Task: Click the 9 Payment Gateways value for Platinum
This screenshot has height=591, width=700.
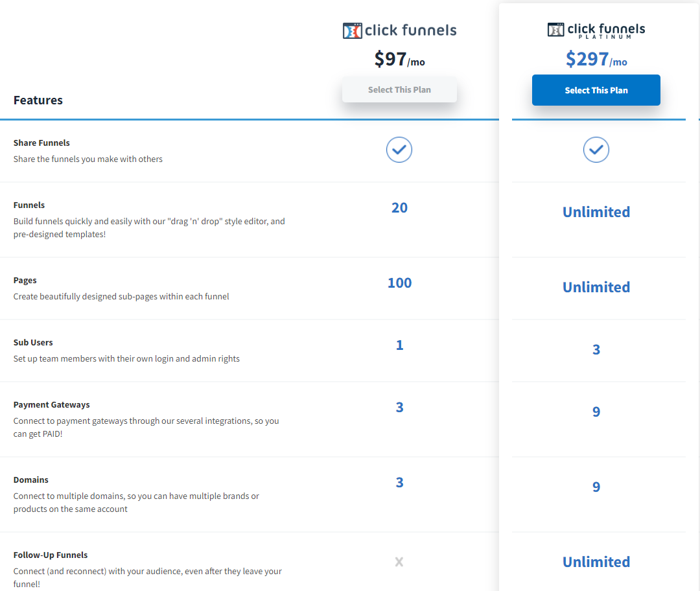Action: coord(596,411)
